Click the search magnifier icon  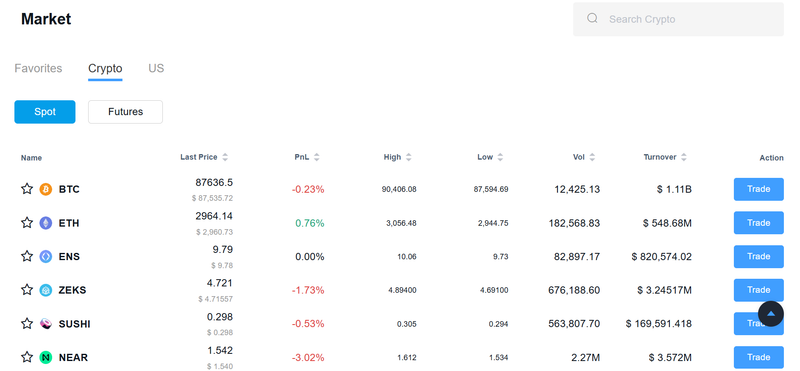coord(592,18)
